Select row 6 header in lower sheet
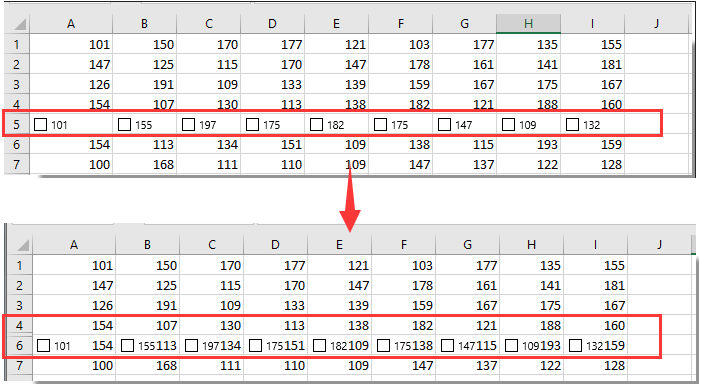Screen dimensions: 704x388 pos(19,345)
